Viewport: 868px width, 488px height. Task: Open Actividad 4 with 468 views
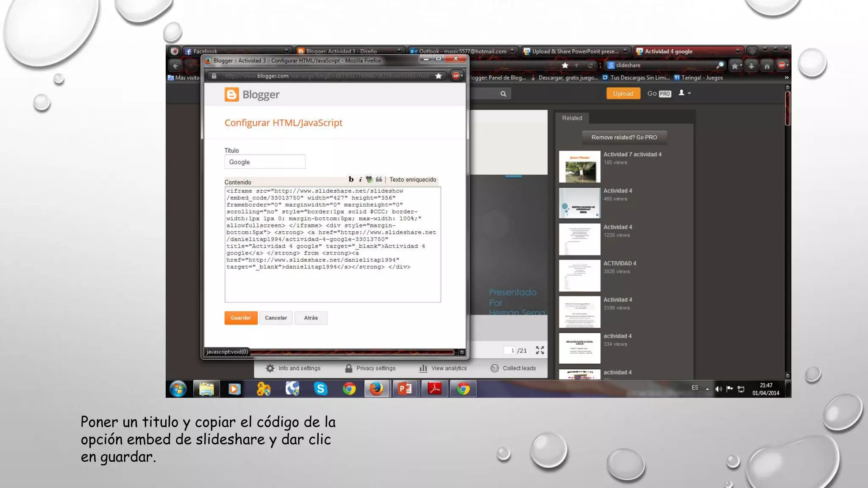(x=579, y=203)
